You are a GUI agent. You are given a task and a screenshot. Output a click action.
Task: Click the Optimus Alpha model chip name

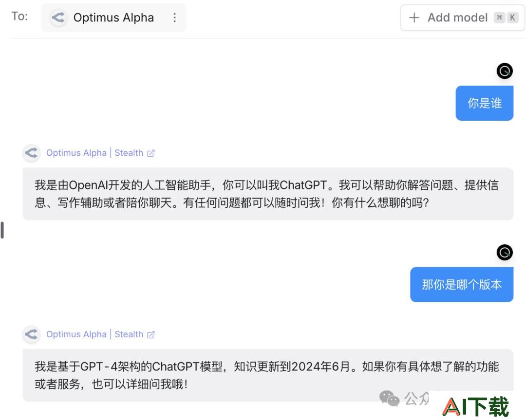tap(113, 18)
